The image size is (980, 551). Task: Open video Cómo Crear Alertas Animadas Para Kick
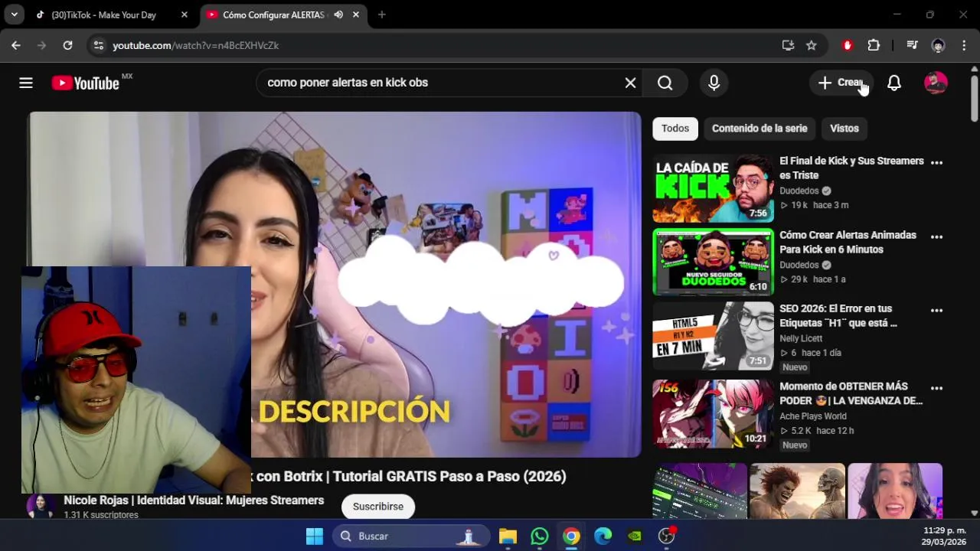coord(848,242)
